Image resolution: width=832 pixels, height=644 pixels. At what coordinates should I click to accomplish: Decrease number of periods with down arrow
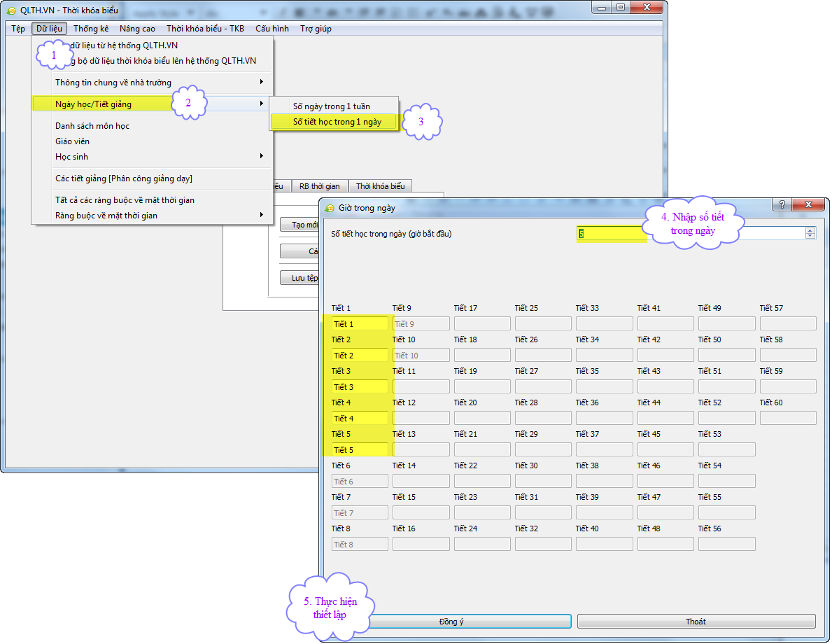click(810, 237)
